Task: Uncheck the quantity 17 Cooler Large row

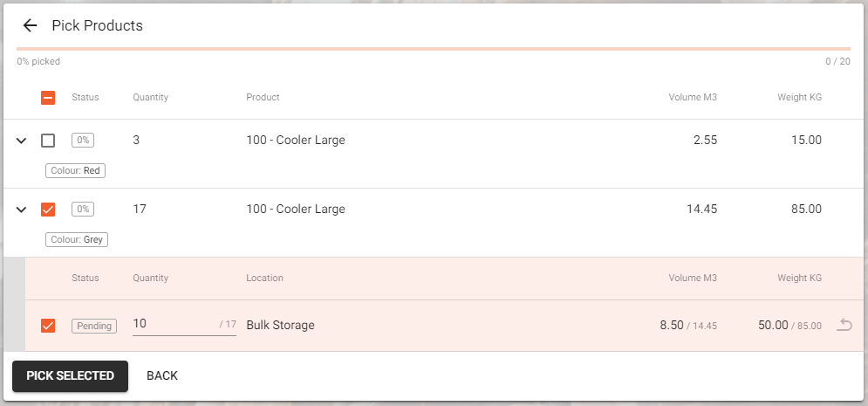Action: (48, 210)
